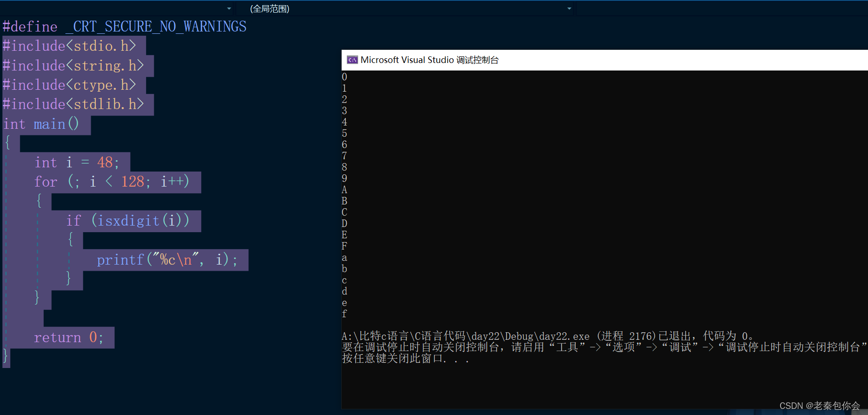The height and width of the screenshot is (415, 868).
Task: Click the #include<stdlib.h> line
Action: click(73, 104)
